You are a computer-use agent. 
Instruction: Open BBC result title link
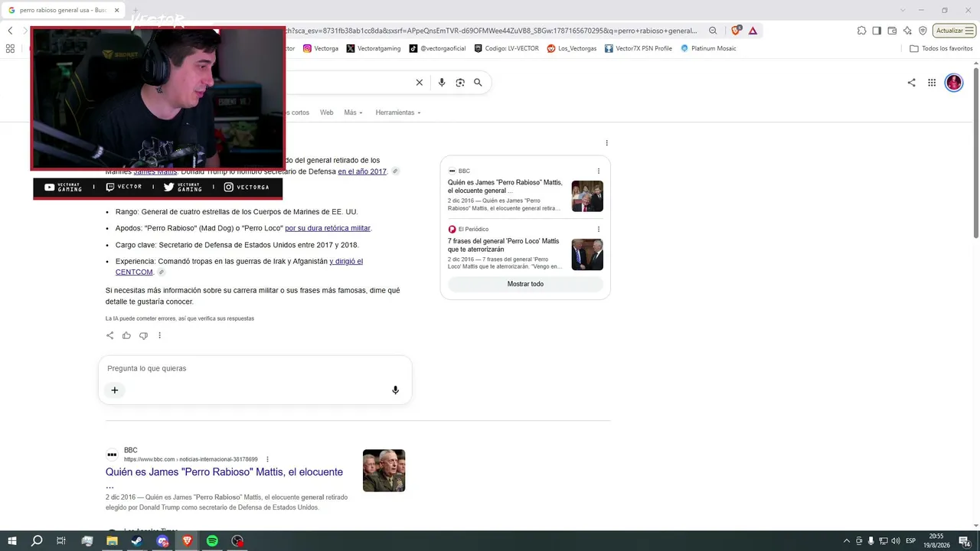[224, 472]
